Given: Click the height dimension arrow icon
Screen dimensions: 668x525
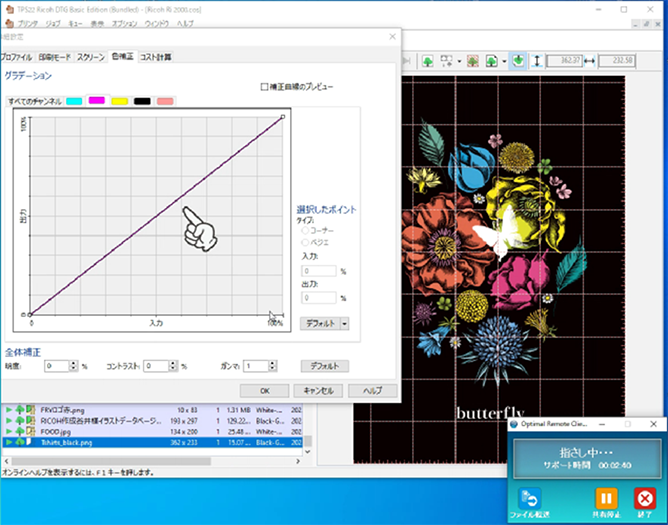Looking at the screenshot, I should click(x=537, y=61).
